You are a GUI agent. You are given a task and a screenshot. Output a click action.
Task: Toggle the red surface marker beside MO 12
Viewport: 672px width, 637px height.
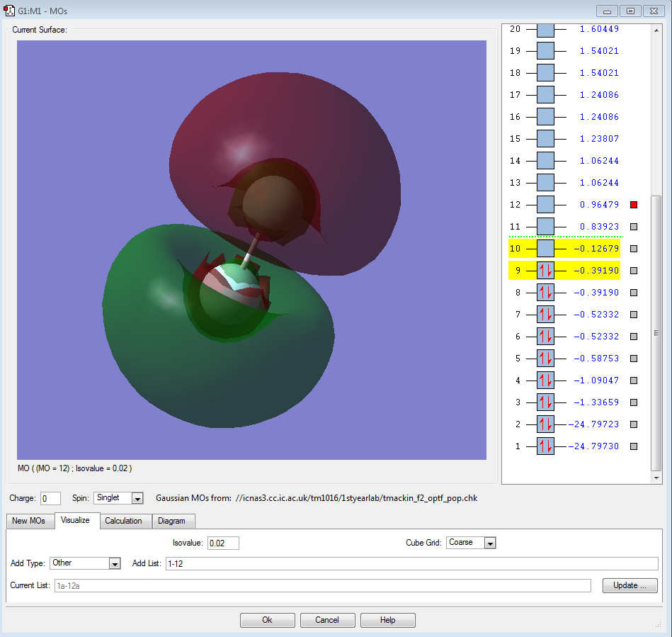[634, 205]
